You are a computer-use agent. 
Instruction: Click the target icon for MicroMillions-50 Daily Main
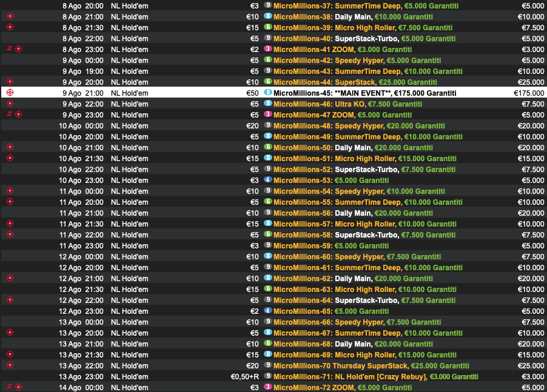tap(10, 147)
